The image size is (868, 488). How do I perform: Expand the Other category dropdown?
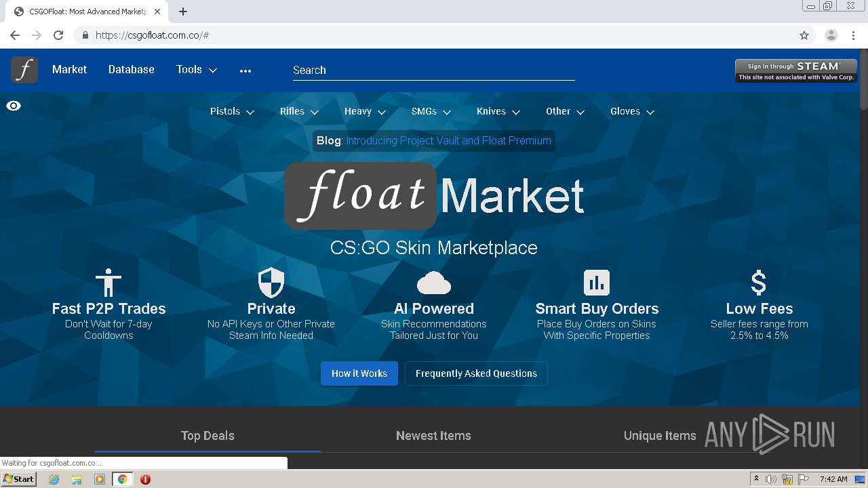point(565,111)
